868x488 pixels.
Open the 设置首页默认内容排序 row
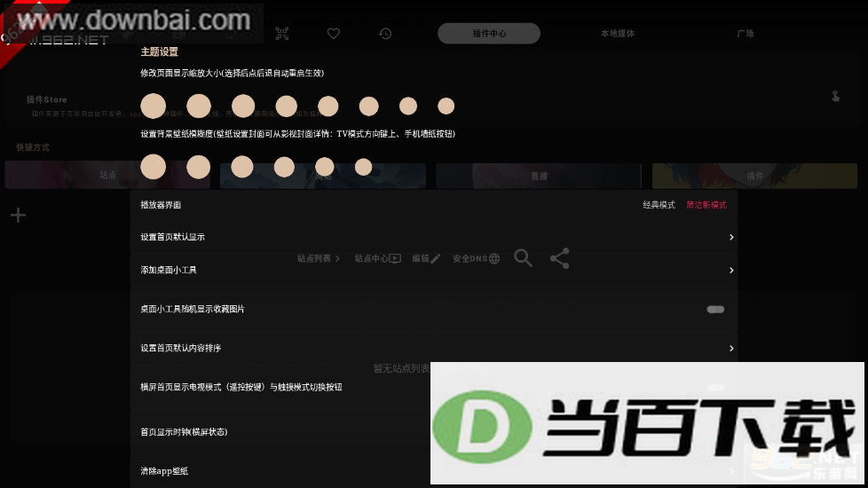coord(434,348)
